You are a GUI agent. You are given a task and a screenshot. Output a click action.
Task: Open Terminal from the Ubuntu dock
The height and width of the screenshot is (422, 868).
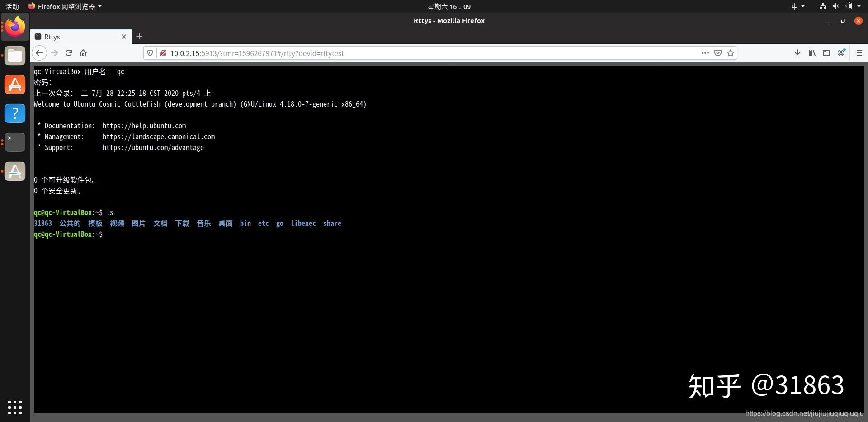tap(15, 142)
